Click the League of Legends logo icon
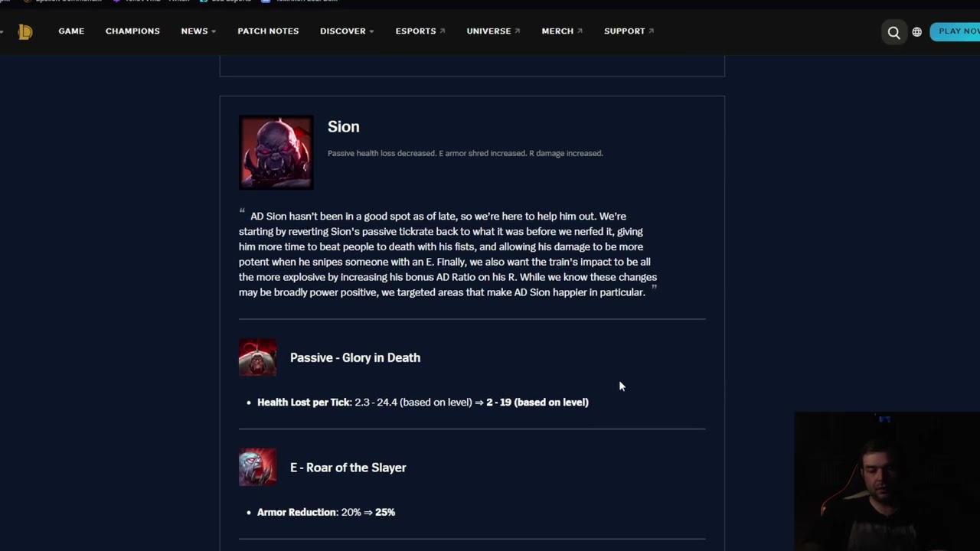980x551 pixels. coord(25,31)
